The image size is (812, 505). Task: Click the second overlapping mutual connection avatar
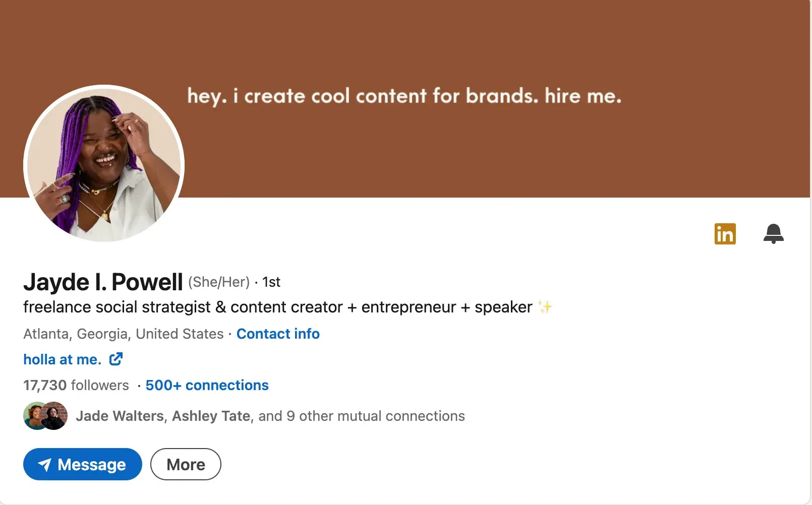coord(55,416)
